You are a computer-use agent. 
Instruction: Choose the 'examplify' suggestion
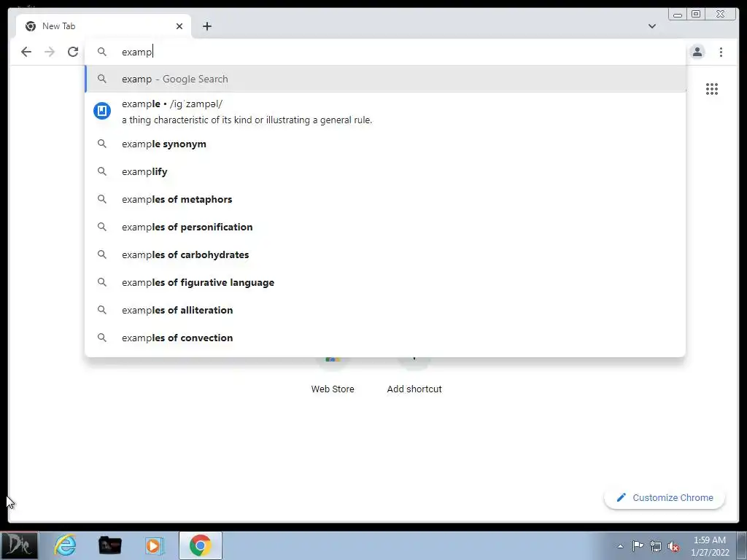click(x=385, y=171)
